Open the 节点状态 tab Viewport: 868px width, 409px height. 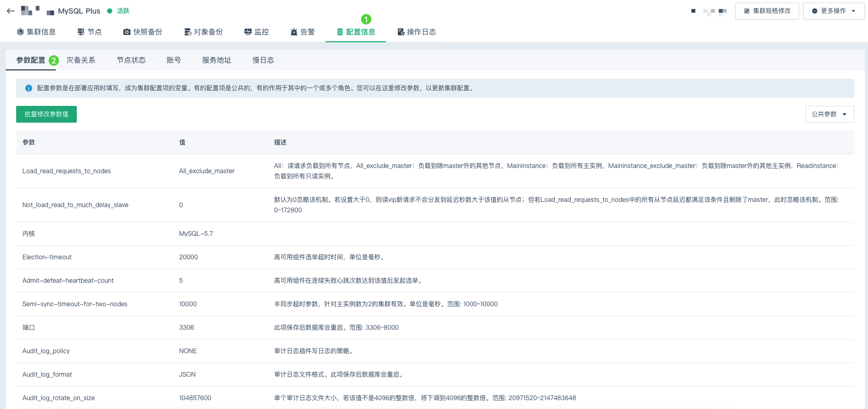click(131, 60)
